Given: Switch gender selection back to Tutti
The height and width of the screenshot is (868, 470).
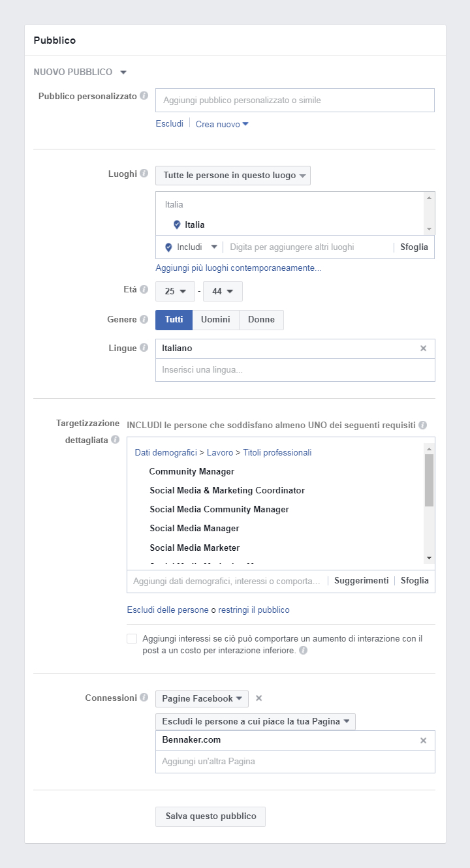Looking at the screenshot, I should pyautogui.click(x=174, y=320).
